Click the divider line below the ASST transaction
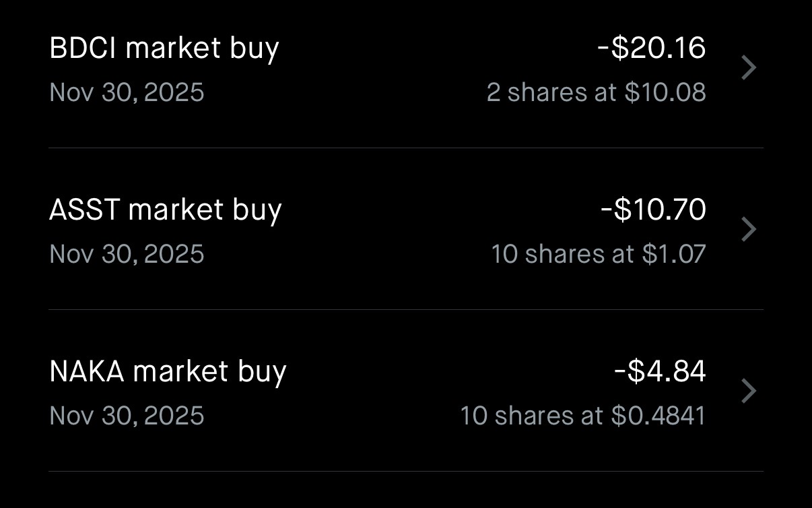 tap(406, 309)
